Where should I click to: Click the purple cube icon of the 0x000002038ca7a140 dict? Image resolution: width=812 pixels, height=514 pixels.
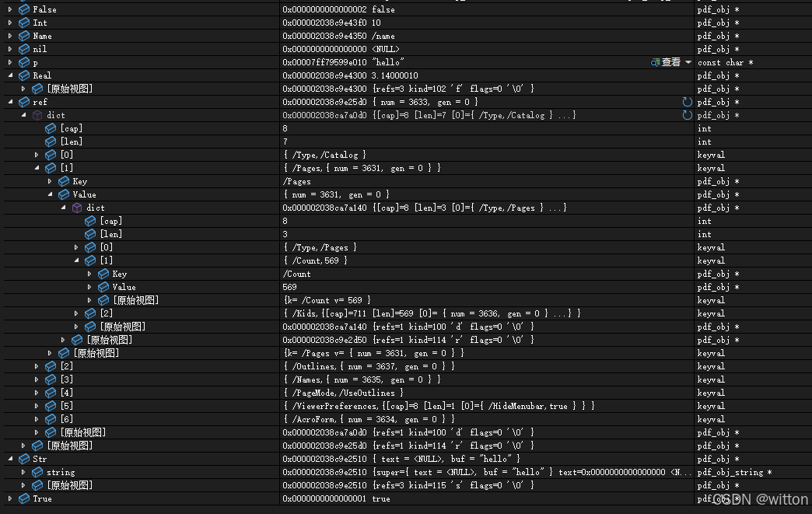point(78,208)
